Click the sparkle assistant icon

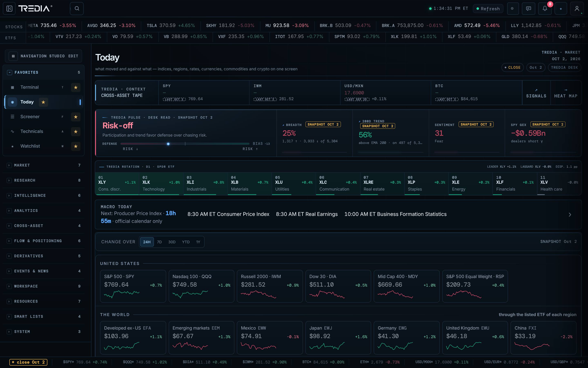coord(561,9)
